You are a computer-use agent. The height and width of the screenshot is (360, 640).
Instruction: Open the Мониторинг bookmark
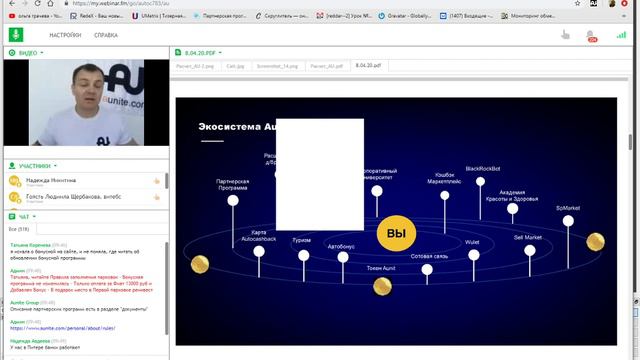[x=528, y=16]
